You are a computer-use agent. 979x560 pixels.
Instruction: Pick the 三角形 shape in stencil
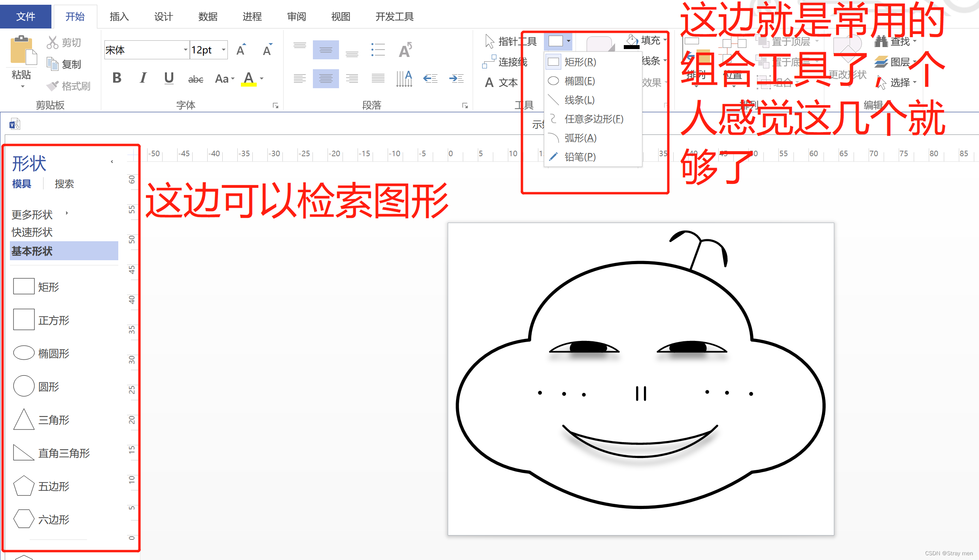(x=41, y=419)
